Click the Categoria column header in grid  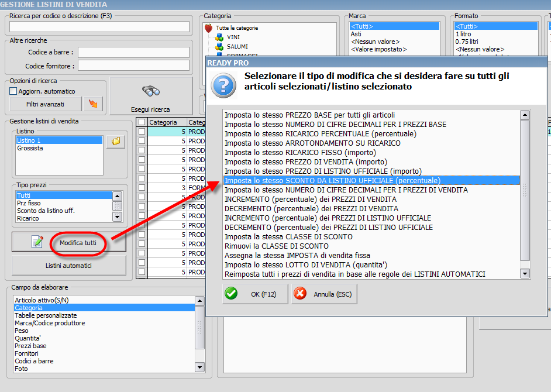(167, 122)
